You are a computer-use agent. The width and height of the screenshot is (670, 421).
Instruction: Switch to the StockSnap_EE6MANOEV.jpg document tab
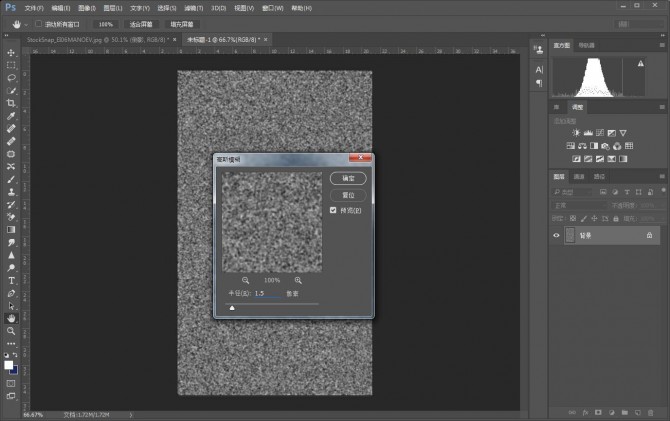pyautogui.click(x=87, y=39)
